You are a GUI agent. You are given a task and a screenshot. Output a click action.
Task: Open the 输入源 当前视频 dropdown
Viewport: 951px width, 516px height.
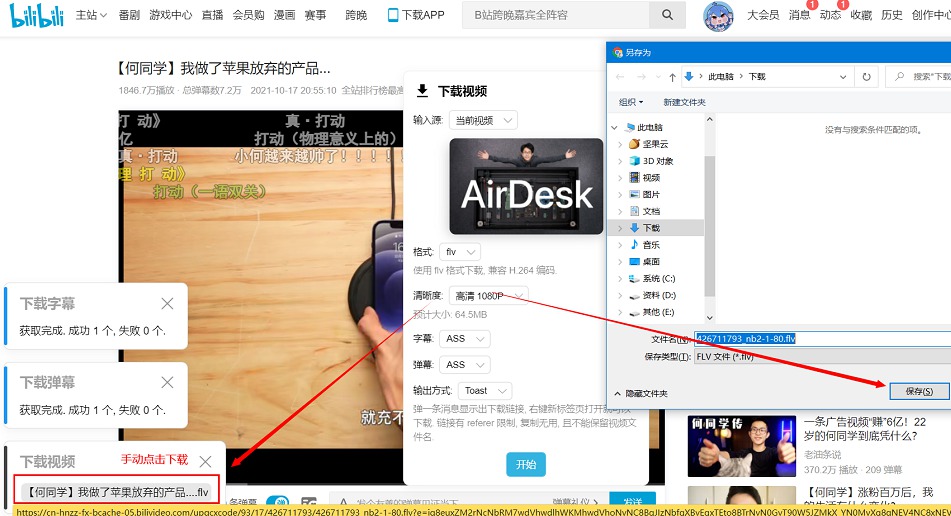483,120
